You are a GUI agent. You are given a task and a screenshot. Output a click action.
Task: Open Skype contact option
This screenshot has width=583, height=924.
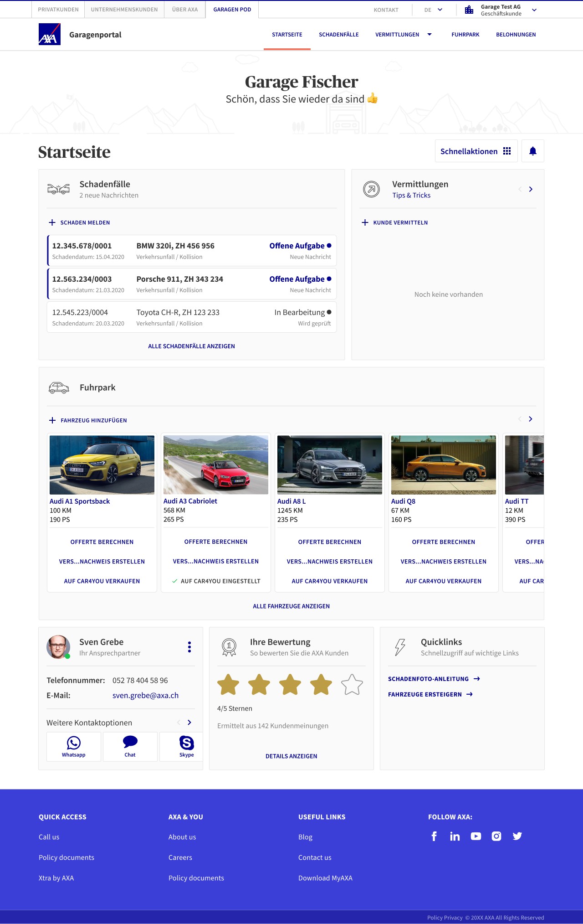[x=181, y=747]
